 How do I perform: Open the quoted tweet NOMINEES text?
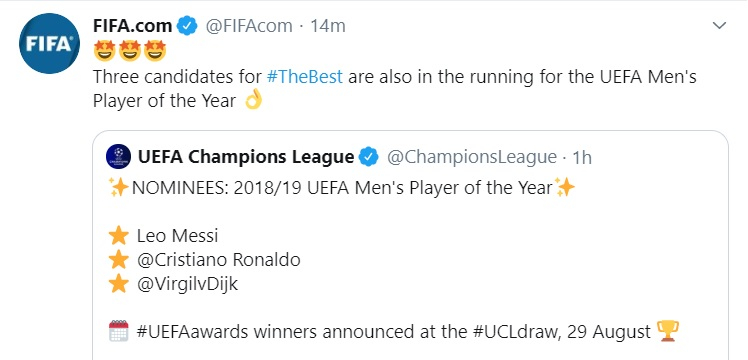click(342, 187)
